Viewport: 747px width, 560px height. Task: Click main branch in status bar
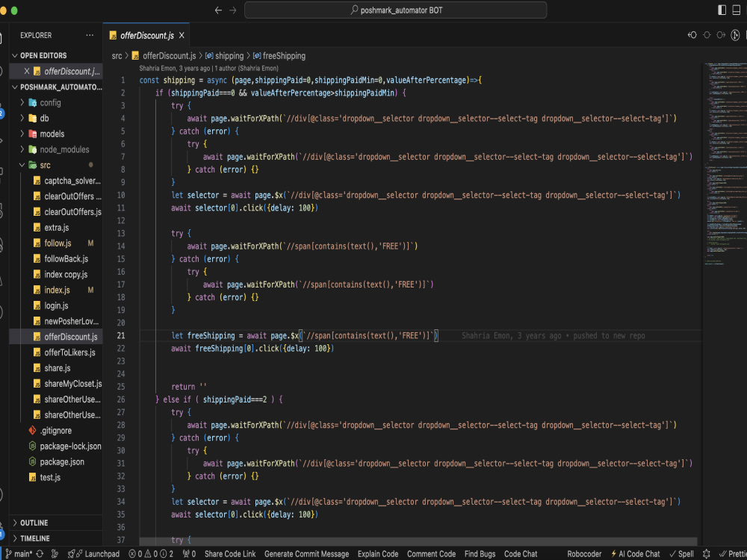pos(19,554)
